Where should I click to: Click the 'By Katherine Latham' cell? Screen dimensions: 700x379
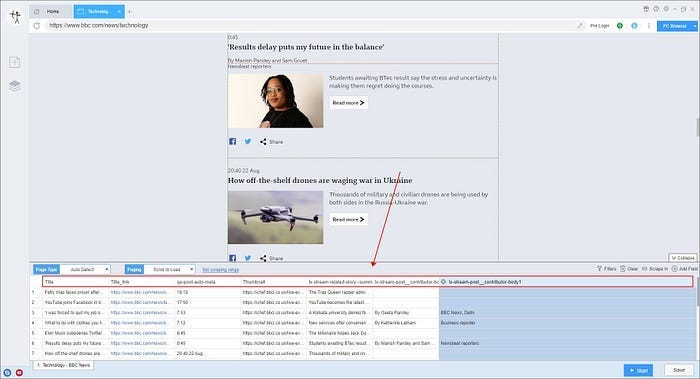click(x=406, y=323)
